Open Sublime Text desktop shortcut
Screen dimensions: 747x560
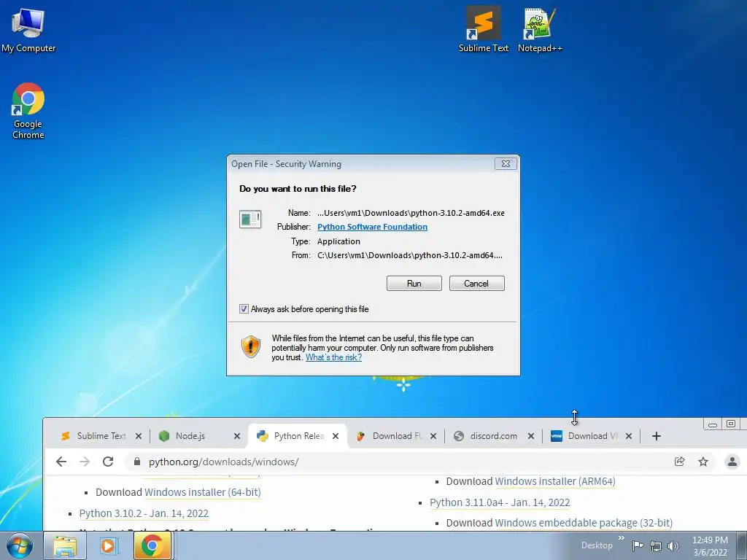(484, 29)
